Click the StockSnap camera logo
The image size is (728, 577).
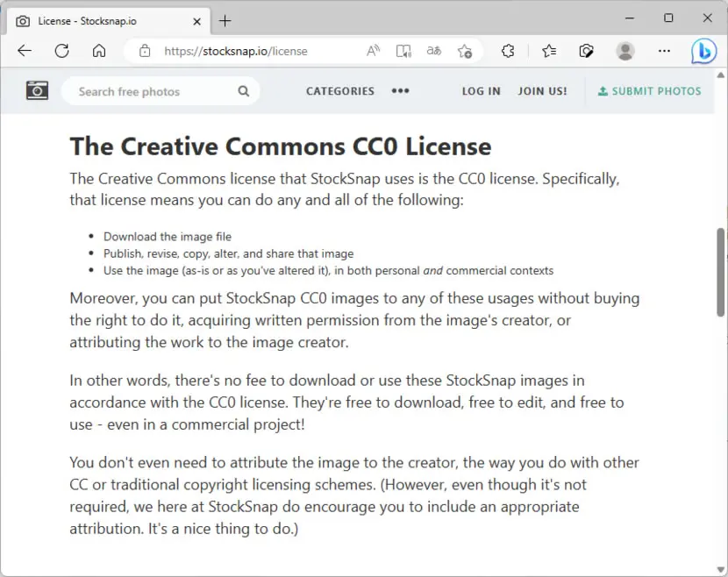(37, 90)
